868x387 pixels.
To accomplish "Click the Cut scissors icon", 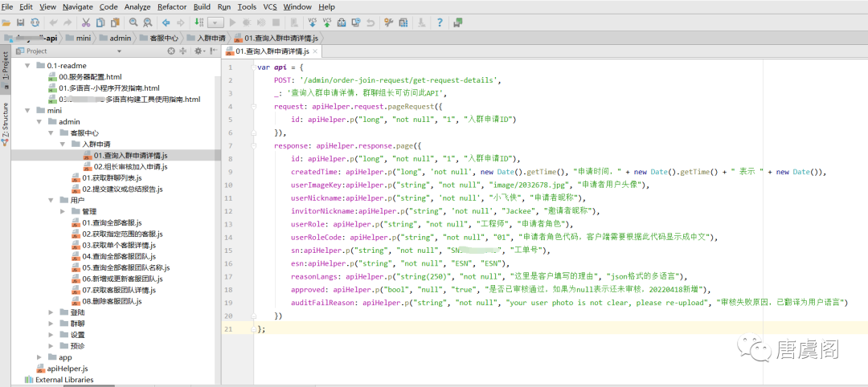I will point(86,22).
